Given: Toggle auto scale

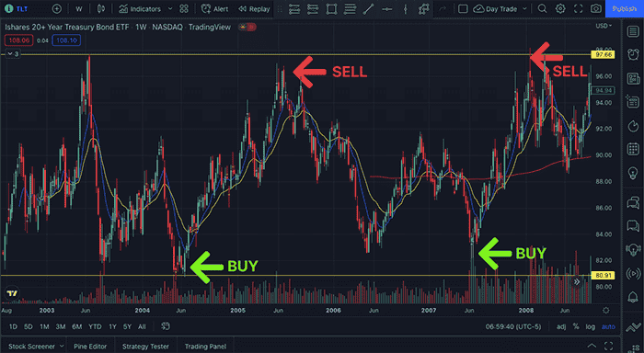Looking at the screenshot, I should 608,326.
